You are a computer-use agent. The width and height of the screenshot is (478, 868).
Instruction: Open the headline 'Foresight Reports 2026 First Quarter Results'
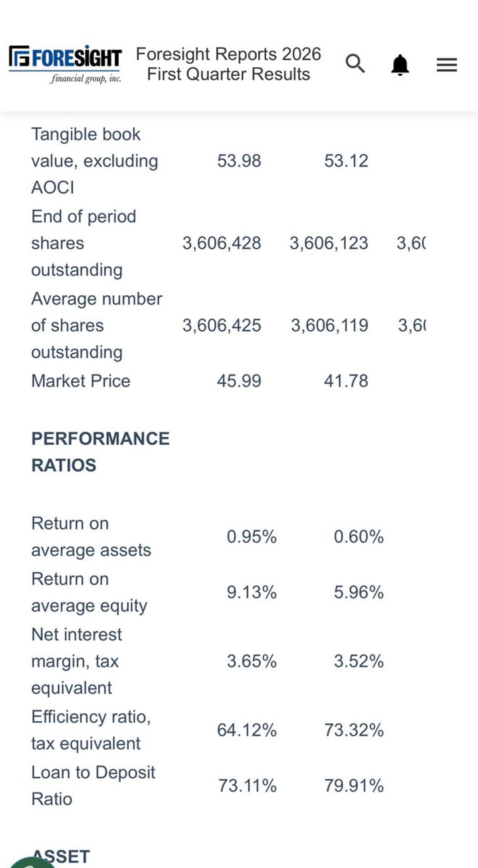point(228,64)
